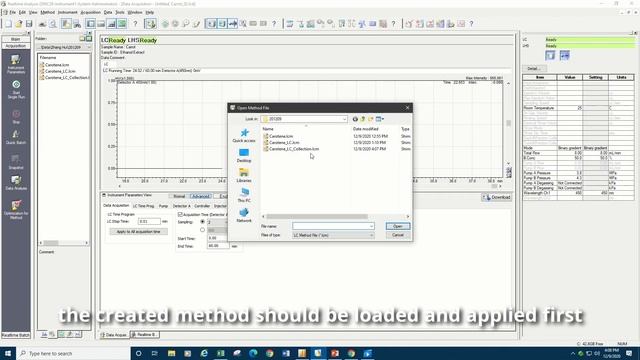Click the Stop sidebar icon
Screen dimensions: 640x360
click(16, 117)
